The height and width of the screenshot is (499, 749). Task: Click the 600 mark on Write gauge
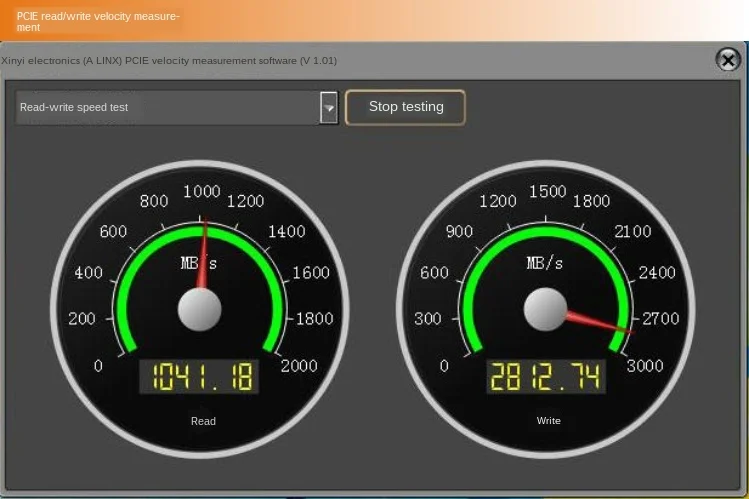coord(434,273)
